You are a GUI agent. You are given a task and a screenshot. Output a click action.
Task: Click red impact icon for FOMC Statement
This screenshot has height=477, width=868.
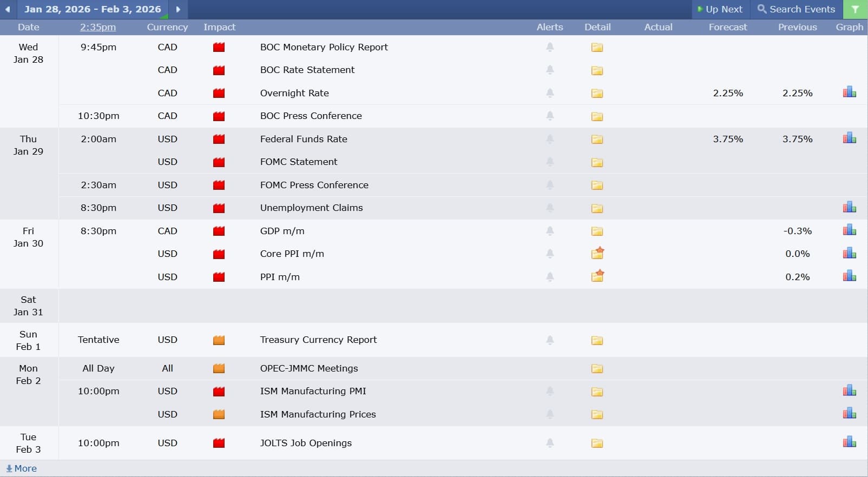219,162
